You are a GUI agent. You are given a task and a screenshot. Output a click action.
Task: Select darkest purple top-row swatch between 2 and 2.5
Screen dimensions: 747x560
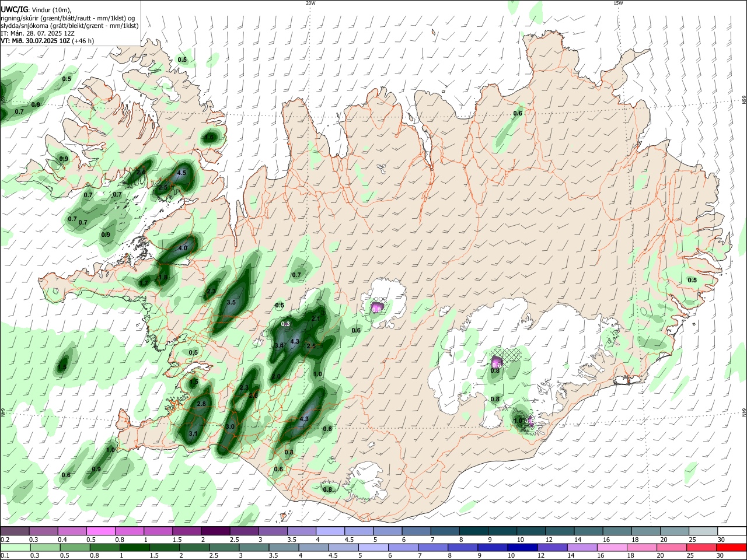point(215,531)
